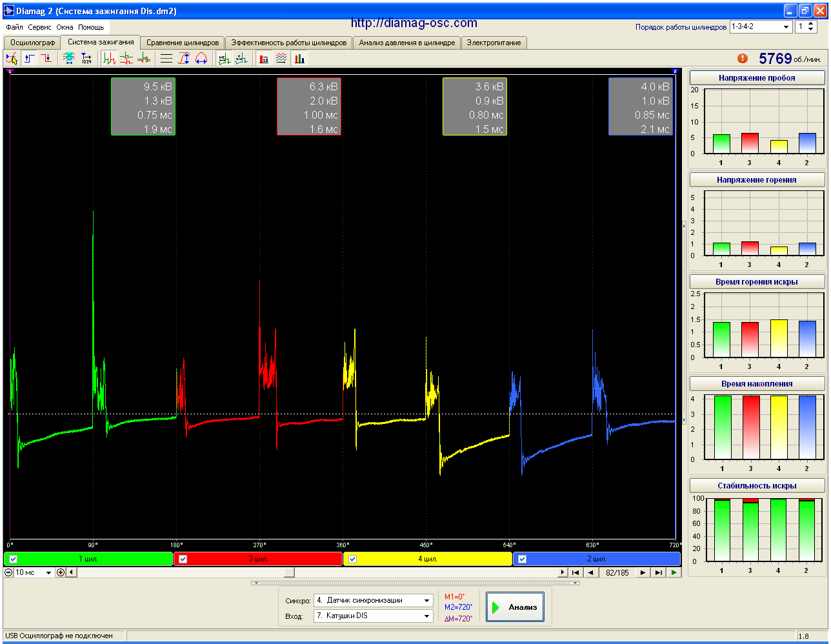Click the horizontal span arc icon
This screenshot has width=831, height=644.
click(201, 58)
